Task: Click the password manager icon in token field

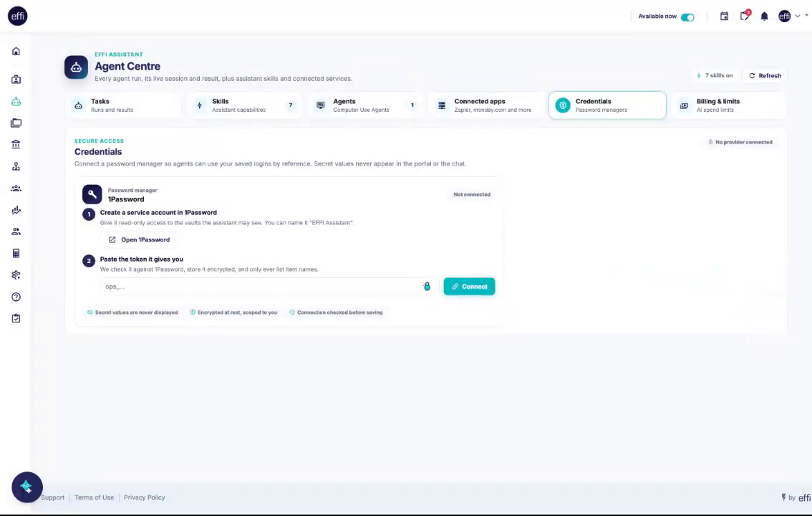Action: click(x=426, y=287)
